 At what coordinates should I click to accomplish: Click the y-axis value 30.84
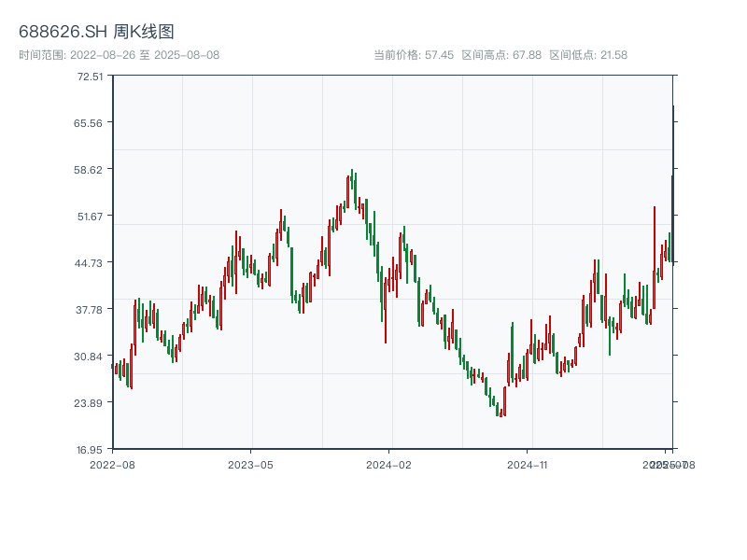[88, 357]
